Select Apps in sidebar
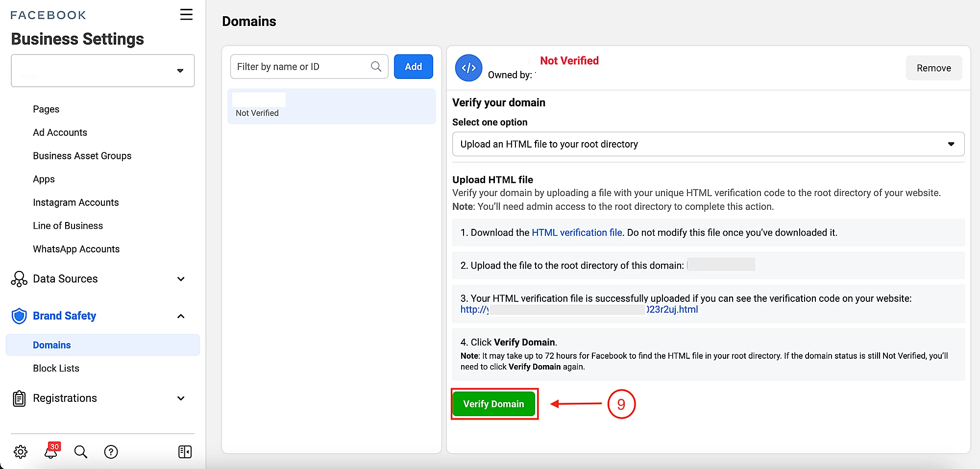This screenshot has width=980, height=469. click(x=44, y=179)
